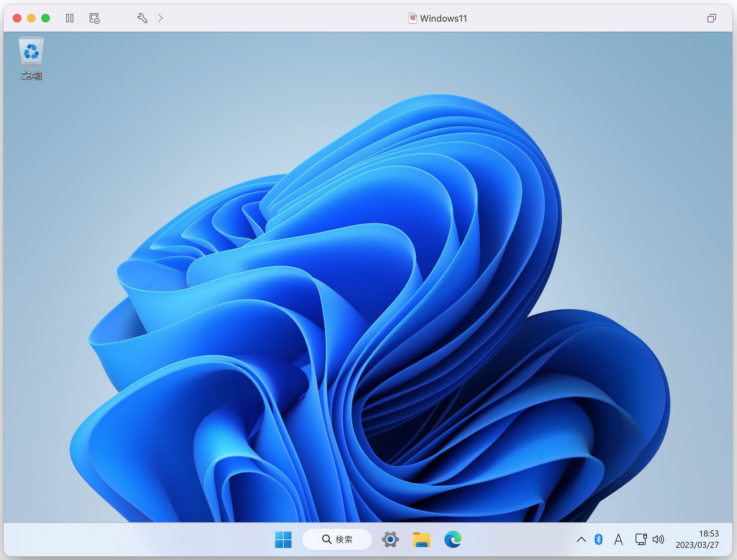Toggle Bluetooth from the system tray
Screen dimensions: 737x560
click(599, 539)
